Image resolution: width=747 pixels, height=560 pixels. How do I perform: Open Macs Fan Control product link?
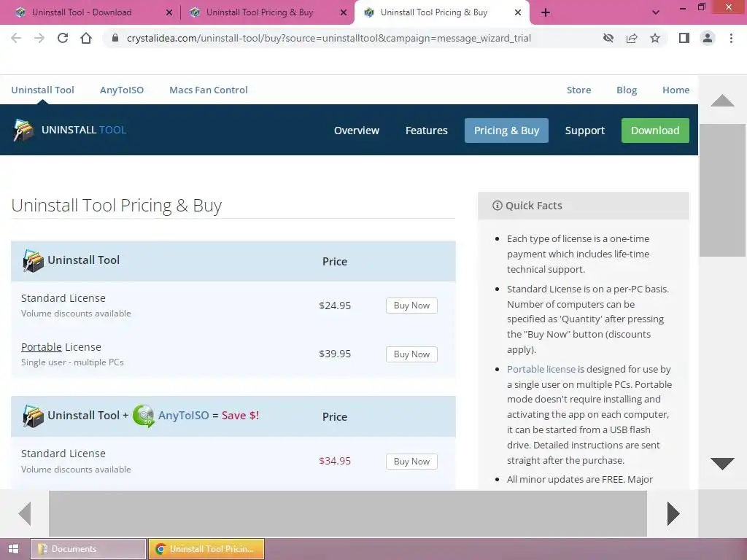coord(208,90)
